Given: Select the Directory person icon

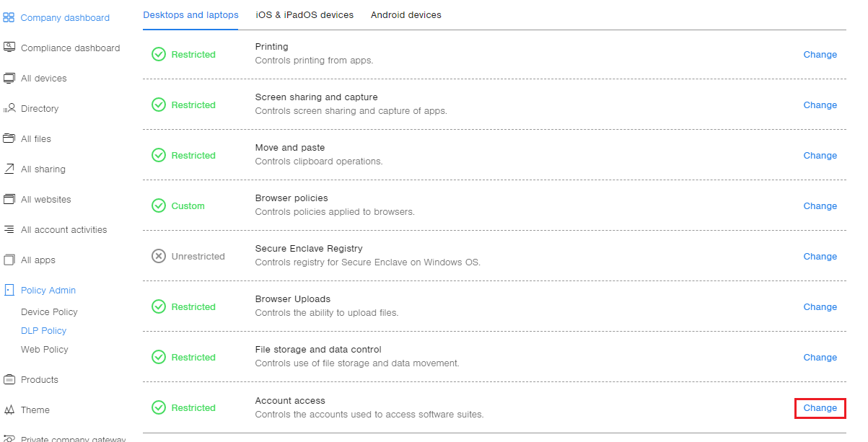Looking at the screenshot, I should (9, 108).
